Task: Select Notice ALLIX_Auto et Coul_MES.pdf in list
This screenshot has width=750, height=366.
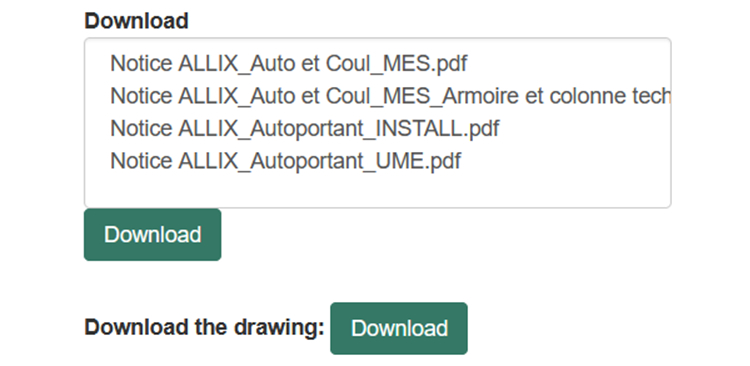Action: [x=378, y=63]
